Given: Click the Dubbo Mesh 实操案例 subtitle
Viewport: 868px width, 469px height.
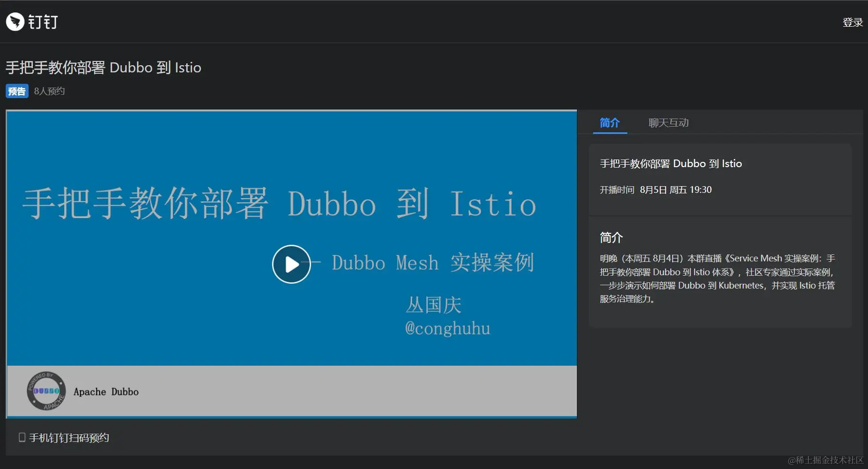Looking at the screenshot, I should [433, 263].
